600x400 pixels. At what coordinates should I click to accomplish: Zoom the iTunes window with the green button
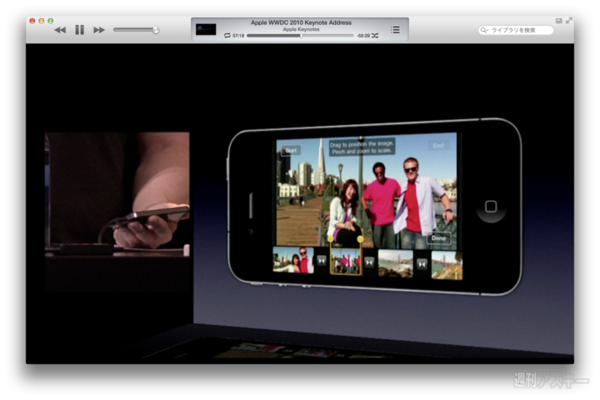click(x=51, y=21)
